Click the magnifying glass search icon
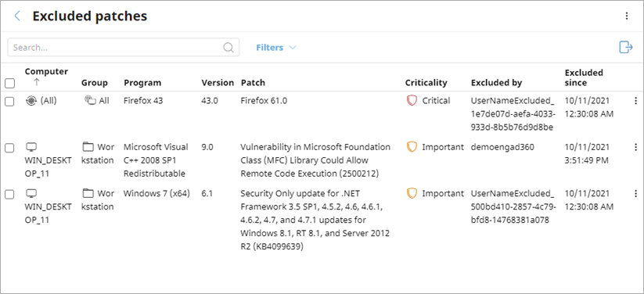The image size is (644, 294). tap(228, 47)
